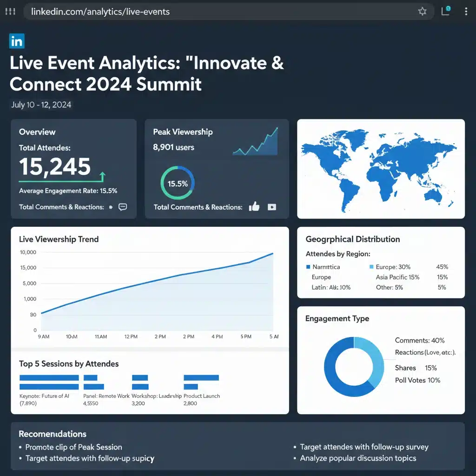Click 'Other: 5%' region entry
Screen dimensions: 476x476
[x=389, y=287]
